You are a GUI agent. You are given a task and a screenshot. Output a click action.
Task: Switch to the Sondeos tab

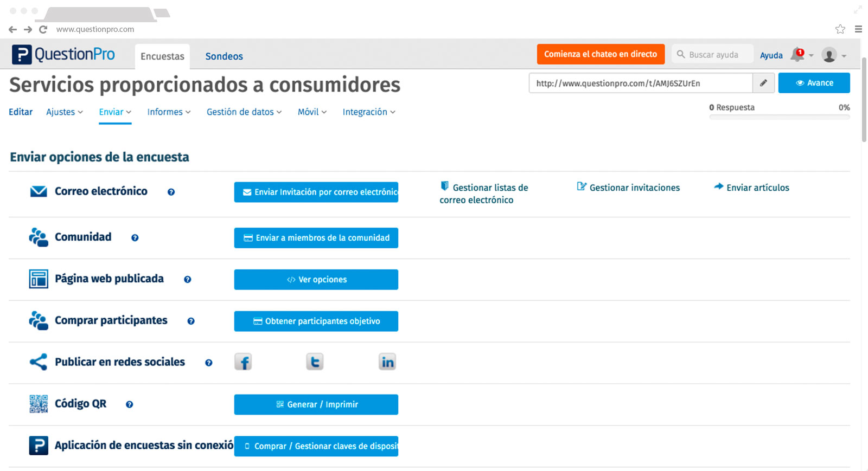tap(224, 56)
